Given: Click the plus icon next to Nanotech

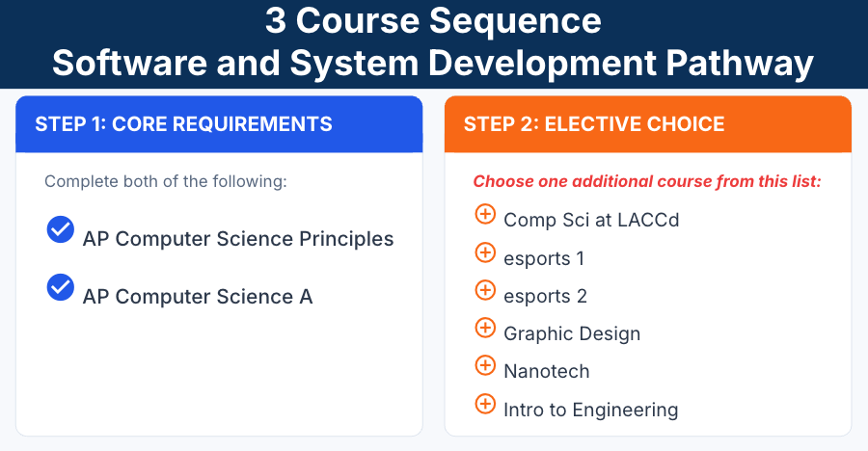Looking at the screenshot, I should pos(485,365).
